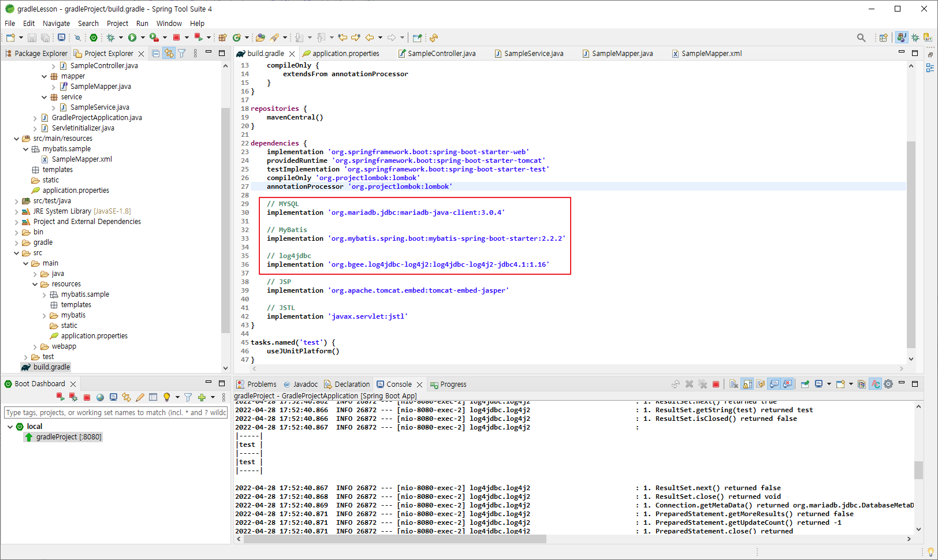
Task: Collapse the local node in Boot Dashboard
Action: [x=10, y=427]
